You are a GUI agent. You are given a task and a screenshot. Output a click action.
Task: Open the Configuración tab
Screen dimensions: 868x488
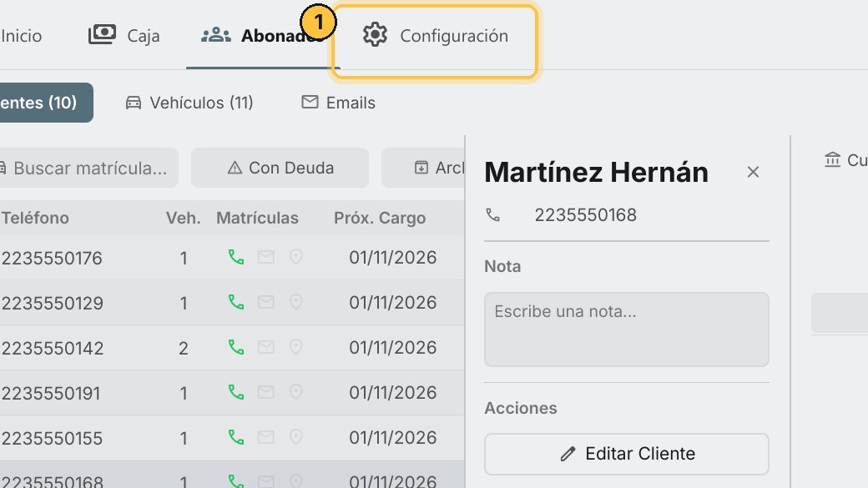[x=435, y=36]
